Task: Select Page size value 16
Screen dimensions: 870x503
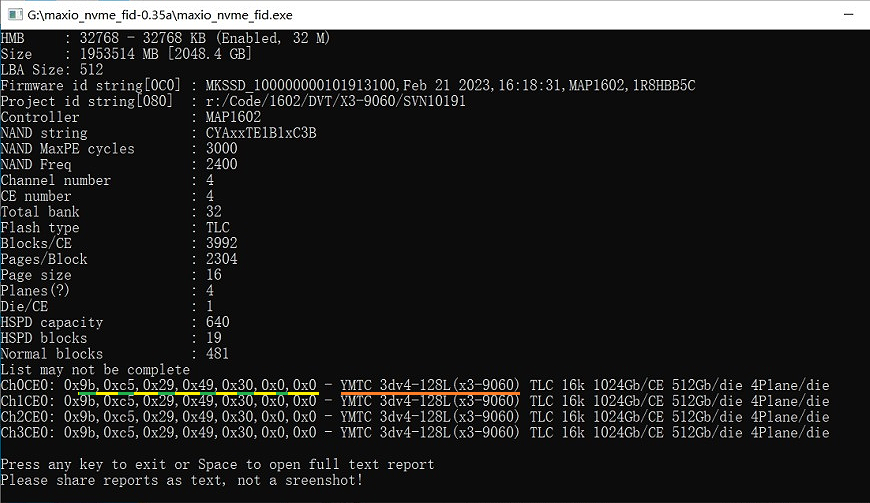Action: click(214, 275)
